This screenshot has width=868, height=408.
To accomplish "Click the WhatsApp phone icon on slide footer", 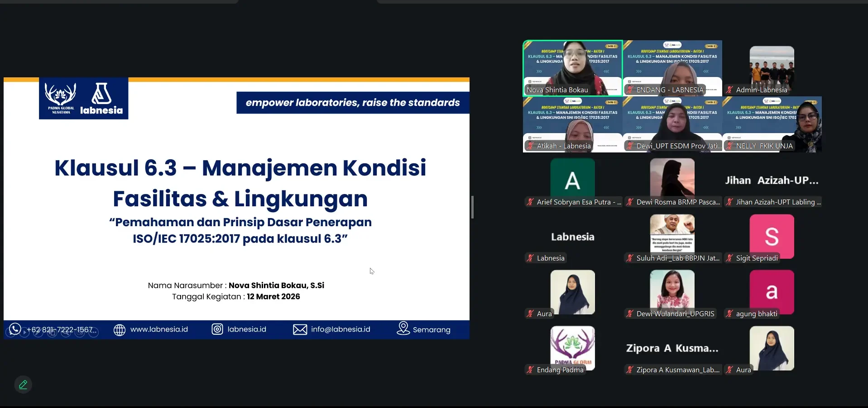I will coord(14,329).
